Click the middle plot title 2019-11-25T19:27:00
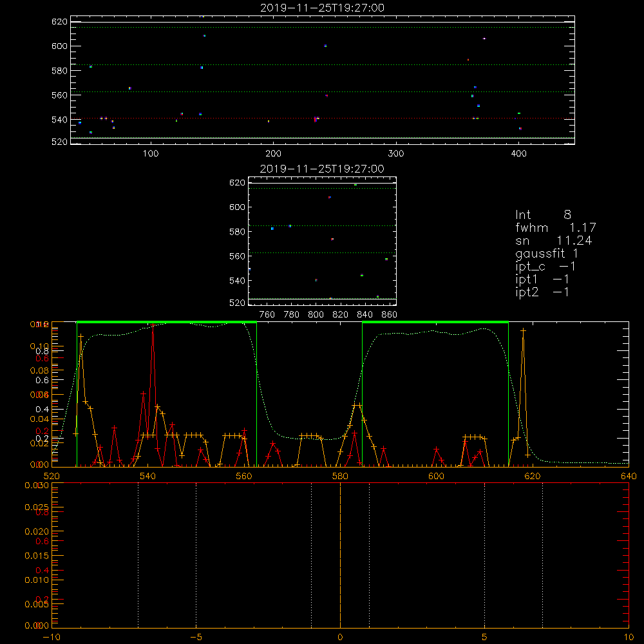644x644 pixels. coord(323,169)
